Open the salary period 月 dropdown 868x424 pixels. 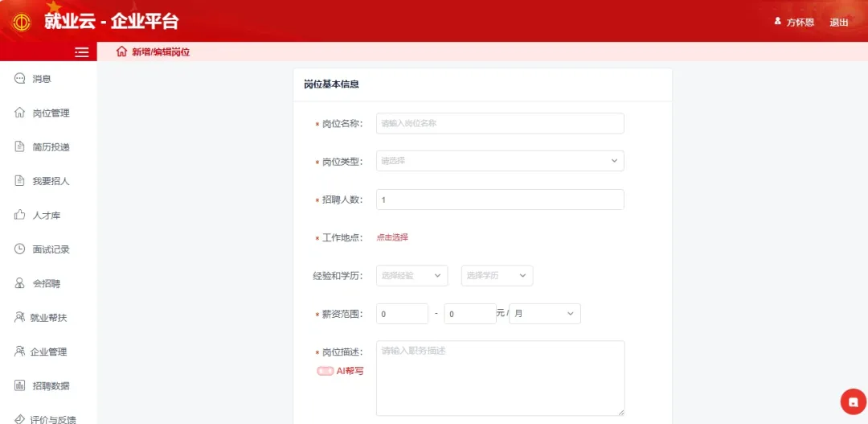coord(545,314)
